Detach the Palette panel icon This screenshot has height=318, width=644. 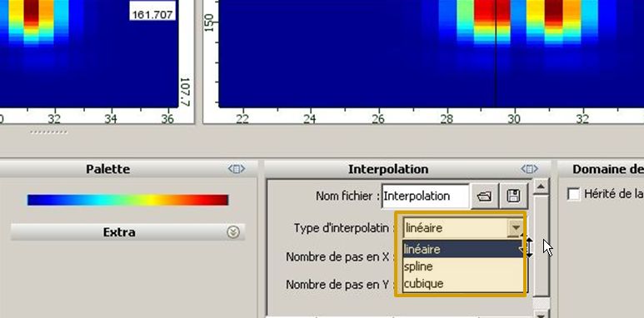click(237, 169)
